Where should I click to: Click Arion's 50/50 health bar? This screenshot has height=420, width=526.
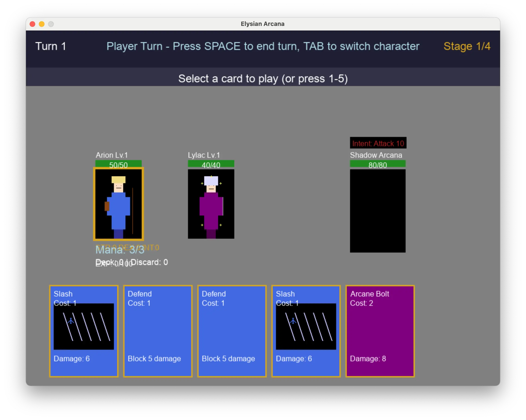point(118,164)
